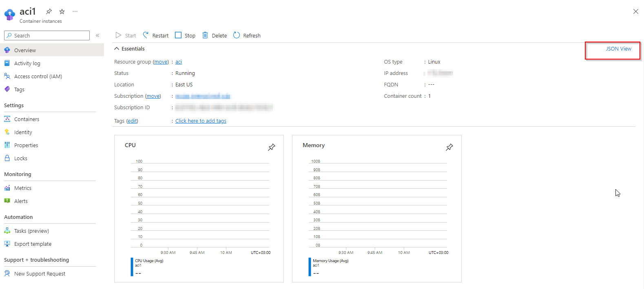Click the Linux OS type value

coord(434,62)
